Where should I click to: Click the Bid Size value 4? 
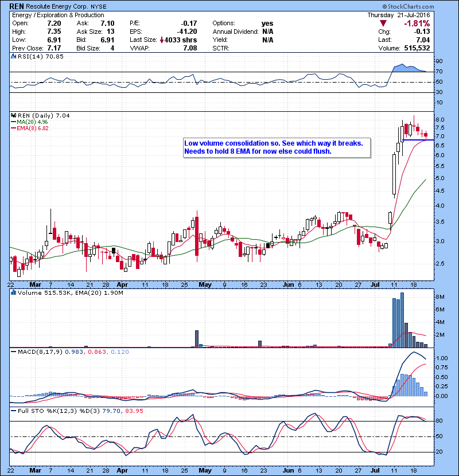pos(112,48)
